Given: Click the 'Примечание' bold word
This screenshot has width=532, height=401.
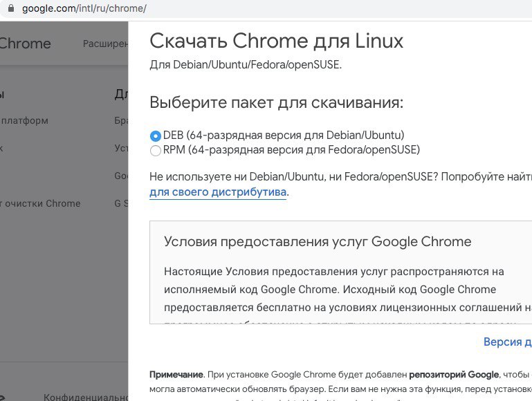Looking at the screenshot, I should (176, 375).
